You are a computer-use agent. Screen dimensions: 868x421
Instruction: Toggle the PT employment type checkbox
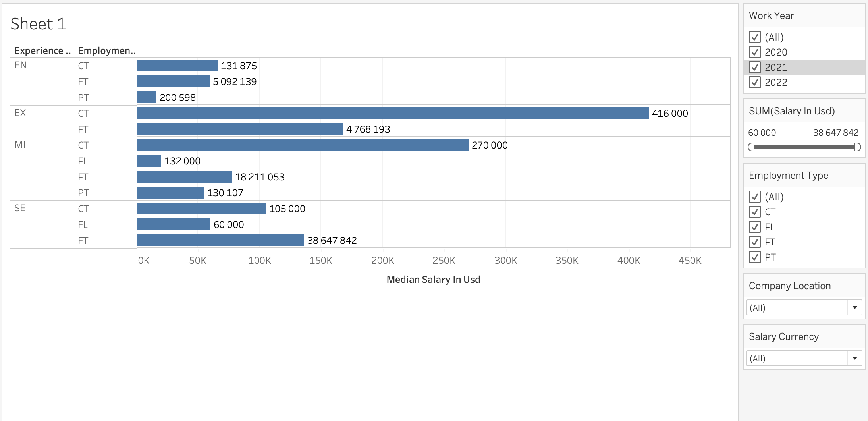[x=754, y=257]
